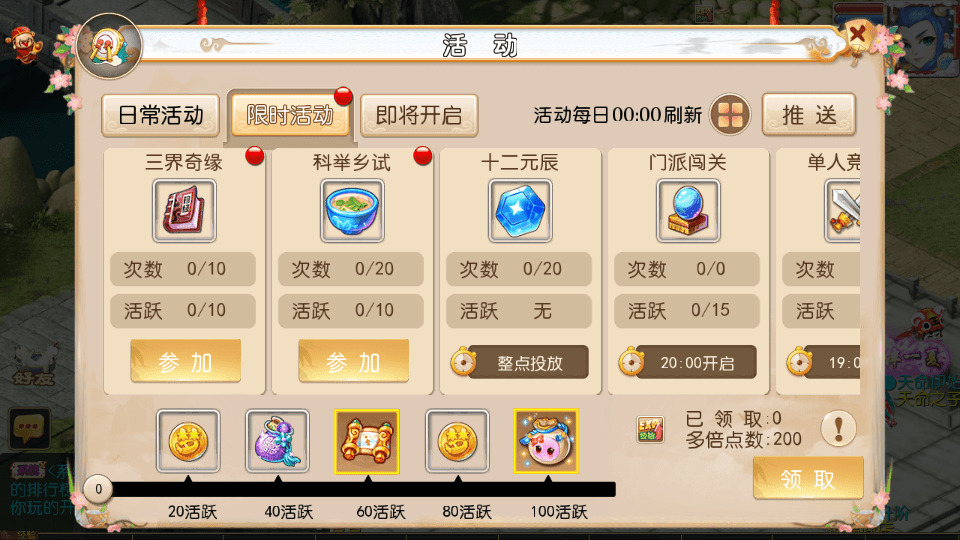Claim the 20活跃 gold coin reward
Image resolution: width=960 pixels, height=540 pixels.
[x=188, y=441]
